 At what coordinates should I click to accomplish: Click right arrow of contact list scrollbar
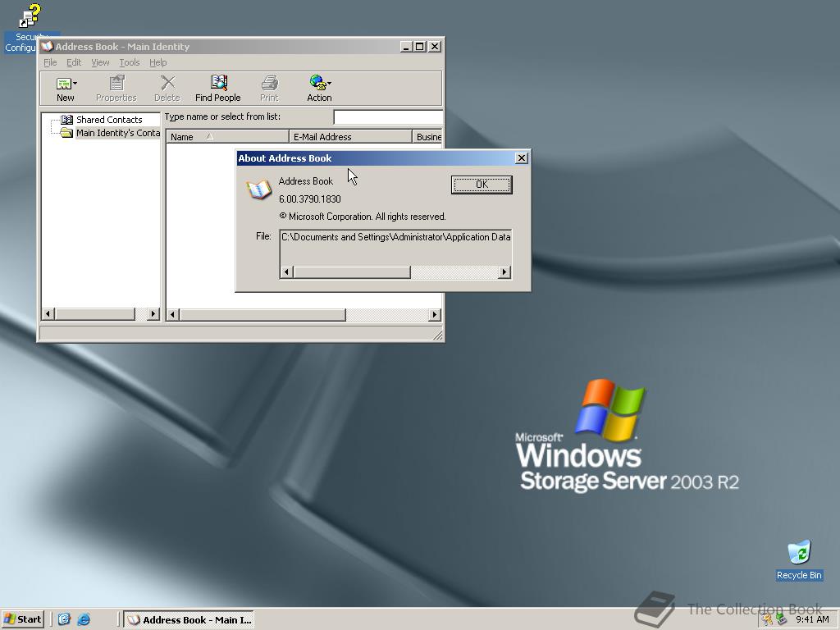tap(435, 314)
